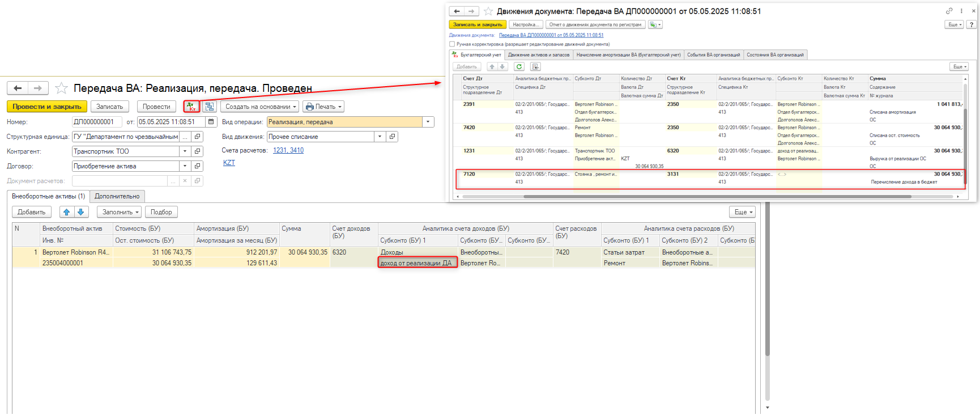Go forward in the Передача ВА window
Screen dimensions: 980x419
38,88
